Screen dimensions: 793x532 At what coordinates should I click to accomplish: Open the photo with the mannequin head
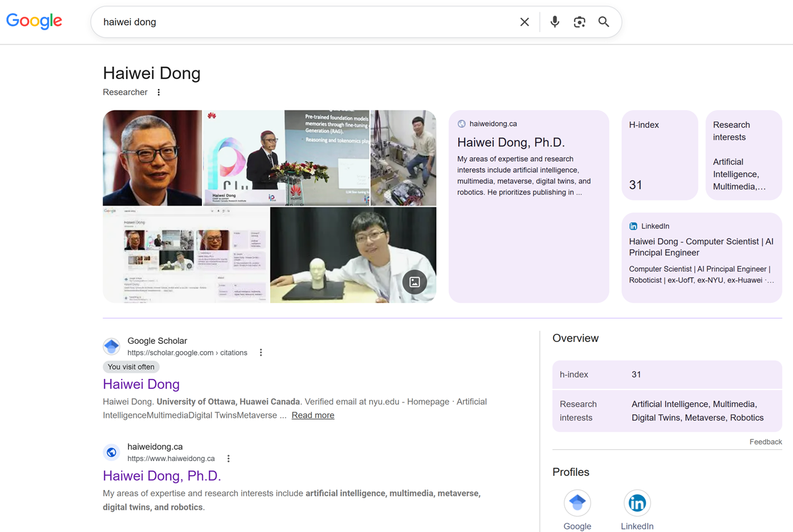click(353, 255)
